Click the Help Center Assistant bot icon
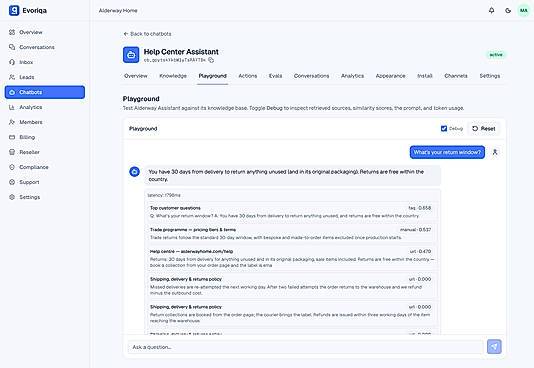Image resolution: width=534 pixels, height=368 pixels. tap(131, 54)
